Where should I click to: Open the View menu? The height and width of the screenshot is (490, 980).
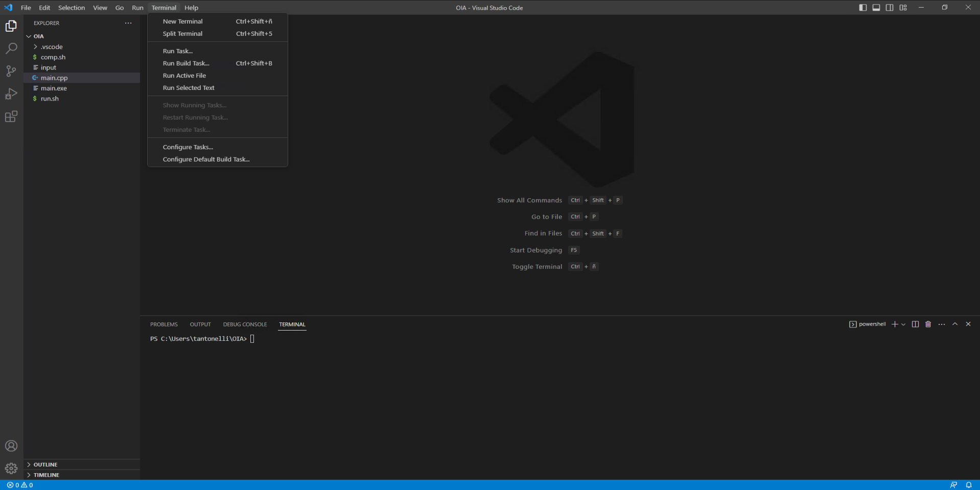[x=100, y=8]
